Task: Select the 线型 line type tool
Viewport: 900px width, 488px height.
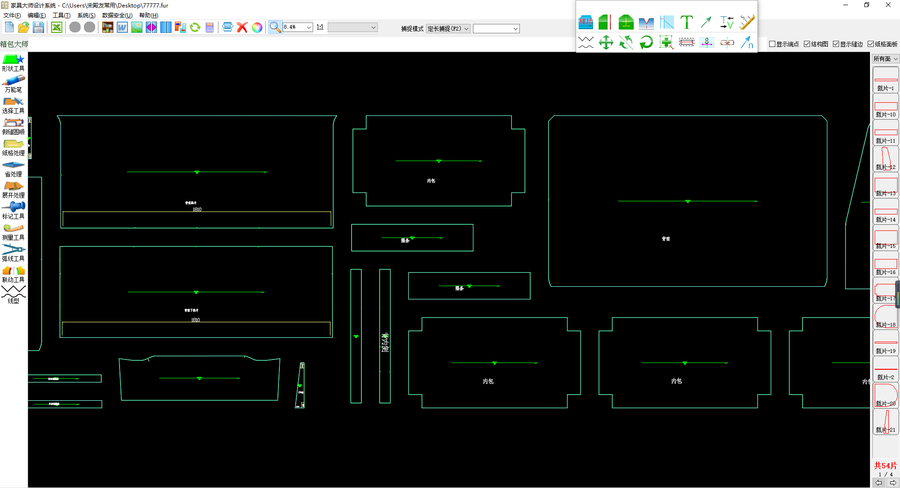Action: coord(13,295)
